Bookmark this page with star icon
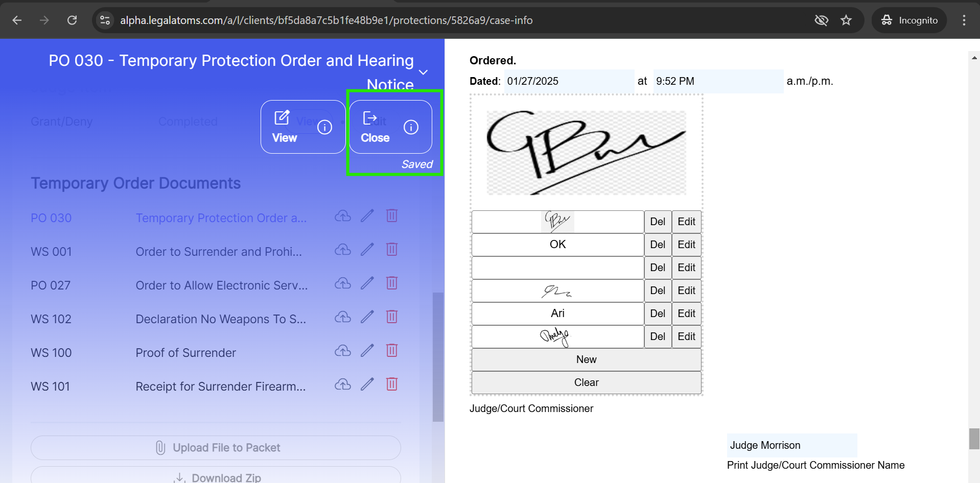 click(846, 20)
